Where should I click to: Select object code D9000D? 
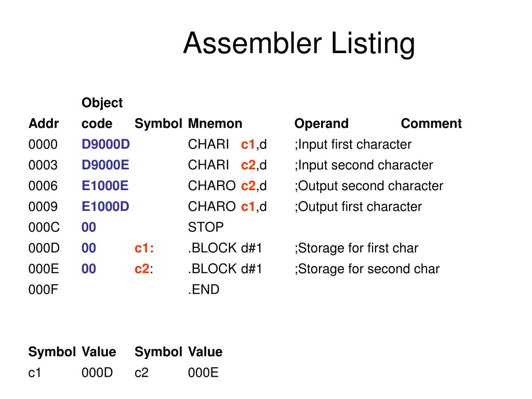point(105,144)
